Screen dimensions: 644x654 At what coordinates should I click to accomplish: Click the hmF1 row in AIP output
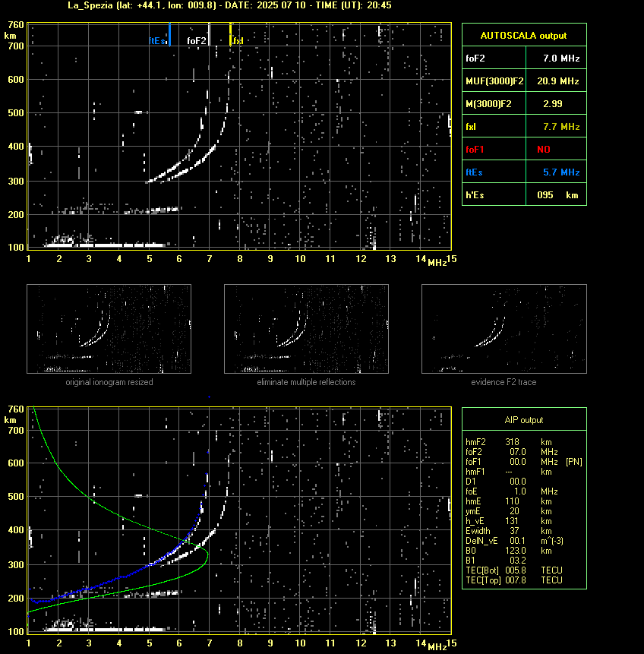click(509, 472)
